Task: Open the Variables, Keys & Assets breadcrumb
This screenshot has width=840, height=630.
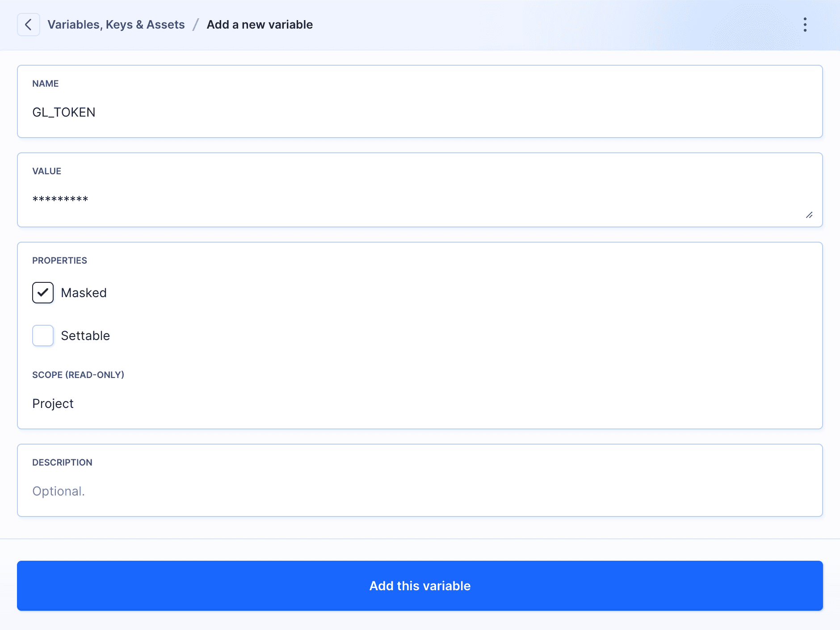Action: tap(116, 24)
